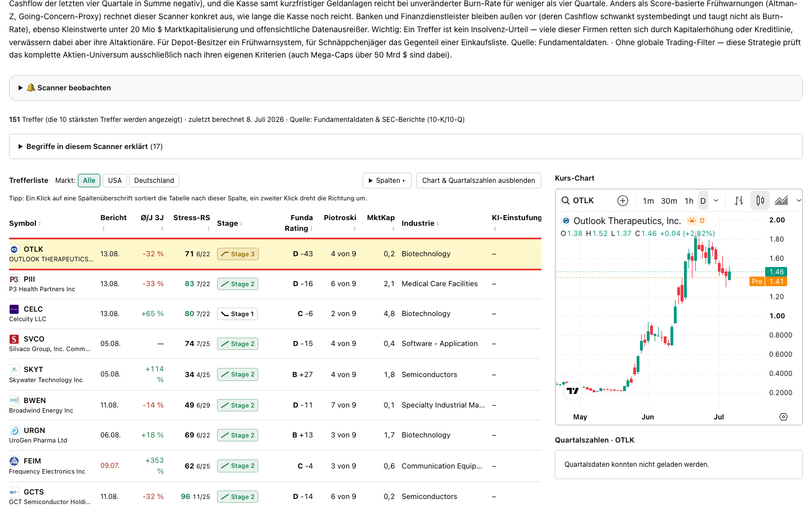Open chart settings hexagon gear icon
This screenshot has width=812, height=508.
click(783, 417)
